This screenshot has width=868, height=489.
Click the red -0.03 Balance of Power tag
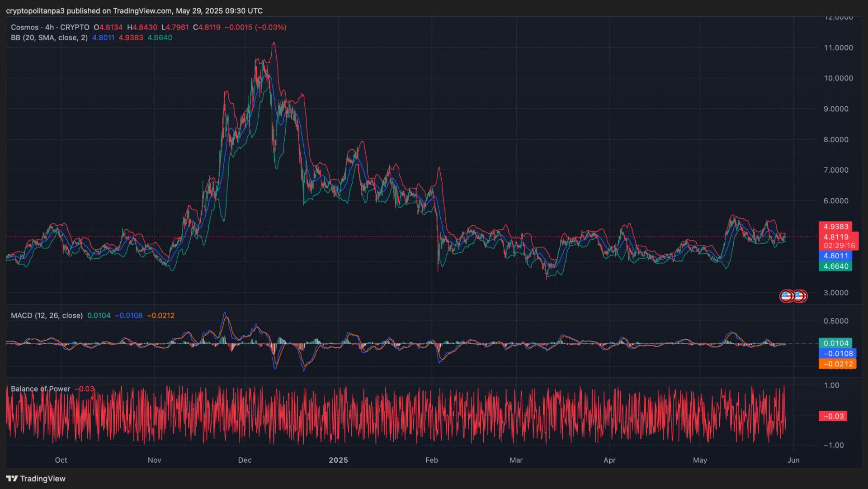tap(833, 416)
